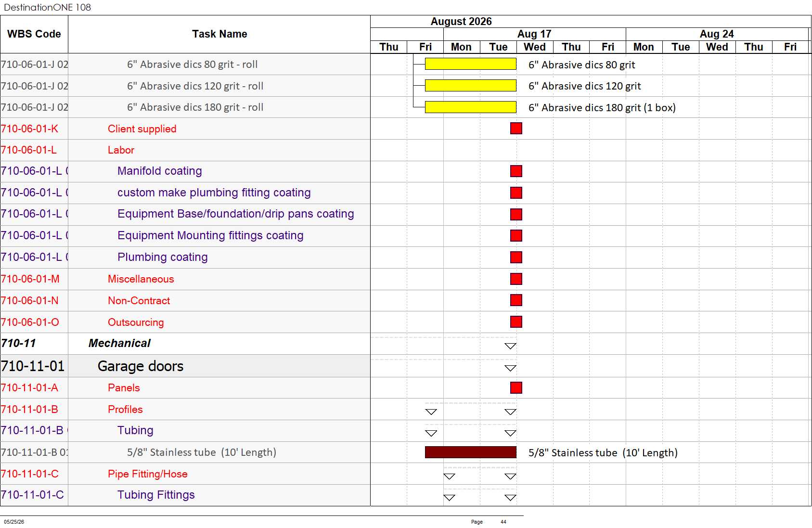Click WBS code 710-11-01-A
Screen dimensions: 812x528
tap(29, 388)
